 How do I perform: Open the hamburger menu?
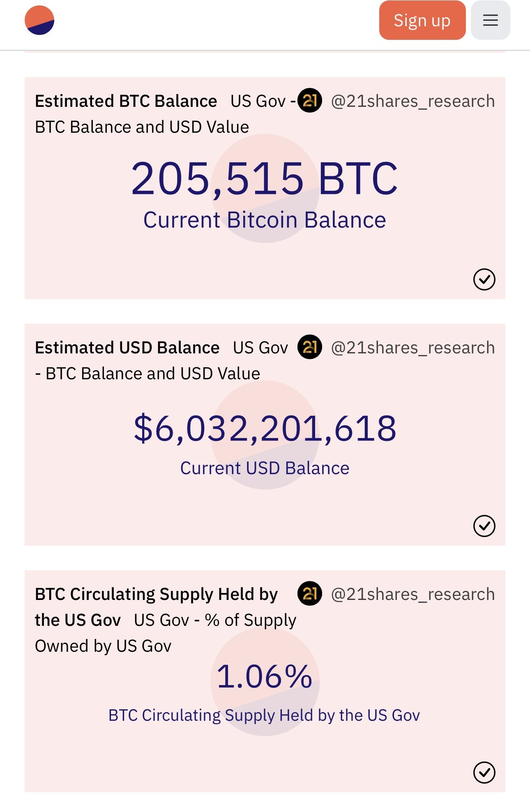490,20
